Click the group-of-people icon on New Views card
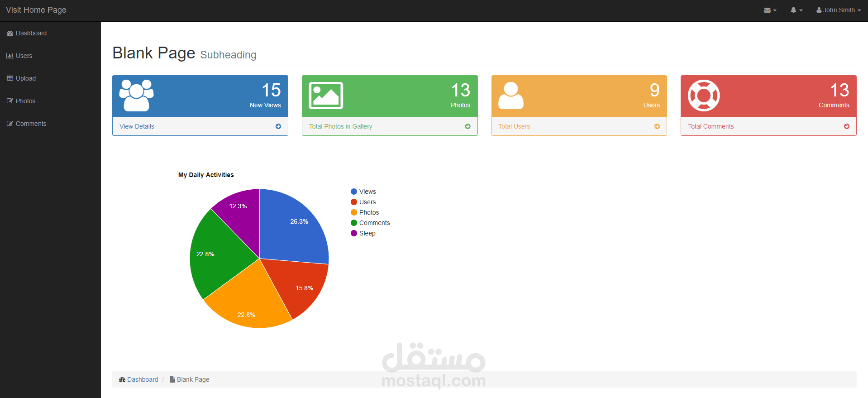 point(136,96)
